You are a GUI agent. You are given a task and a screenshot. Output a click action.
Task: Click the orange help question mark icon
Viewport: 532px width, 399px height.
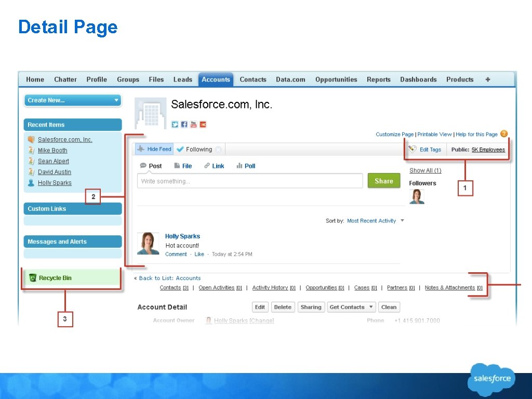pyautogui.click(x=504, y=134)
